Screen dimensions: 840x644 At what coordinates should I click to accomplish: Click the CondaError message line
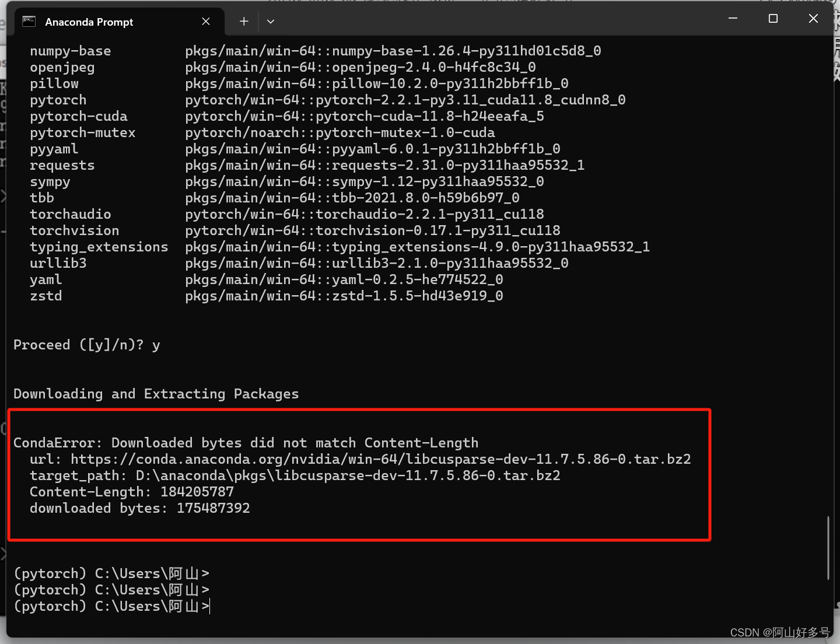246,443
